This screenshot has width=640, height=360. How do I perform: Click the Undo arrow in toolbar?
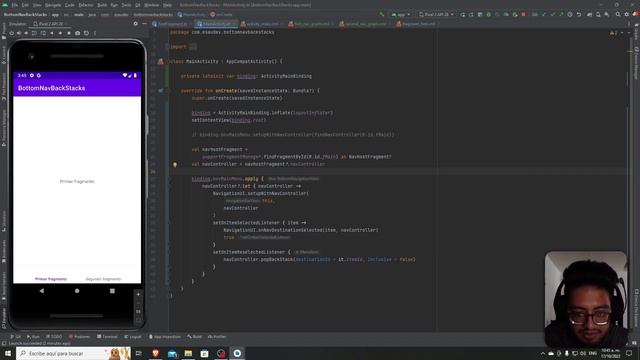tap(579, 14)
